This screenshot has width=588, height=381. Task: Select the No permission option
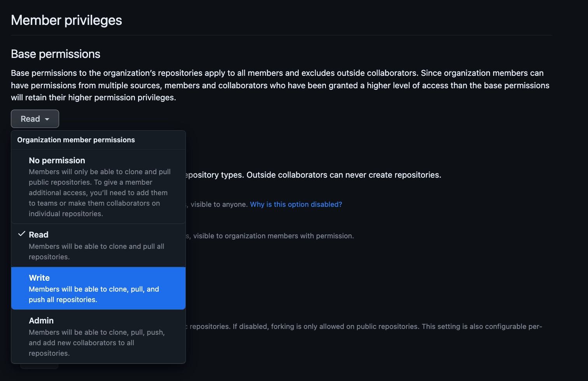(57, 161)
